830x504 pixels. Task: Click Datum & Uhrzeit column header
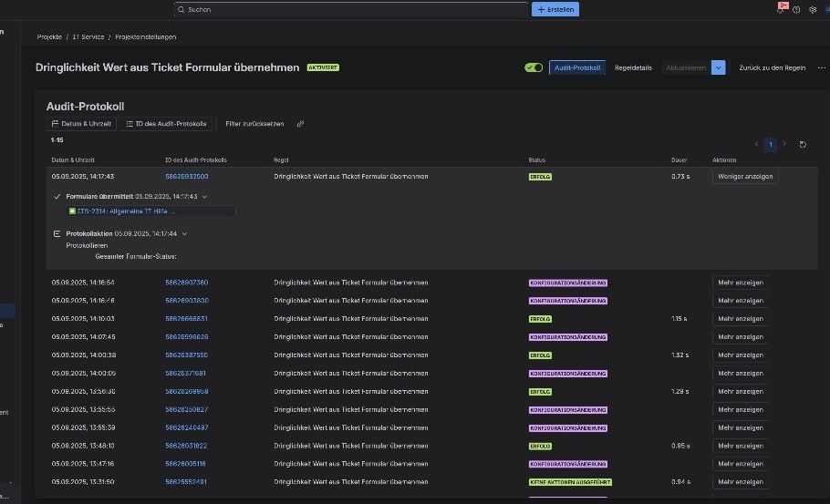(73, 159)
